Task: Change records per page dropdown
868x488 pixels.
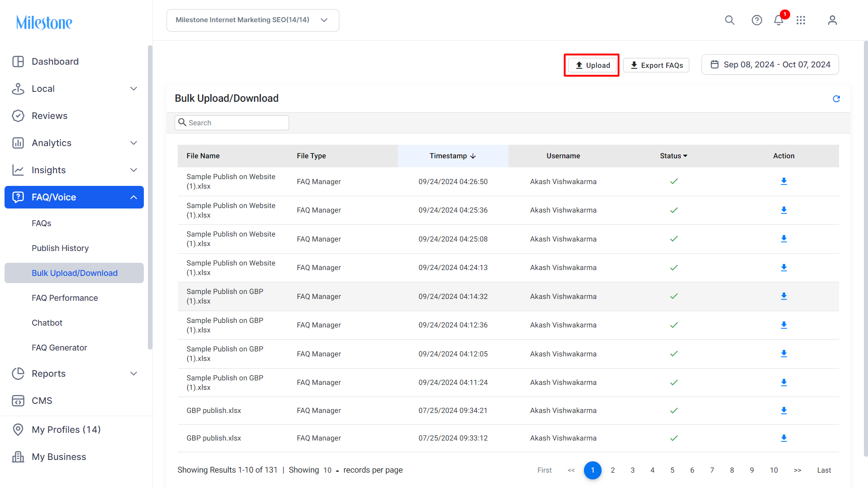Action: (x=331, y=470)
